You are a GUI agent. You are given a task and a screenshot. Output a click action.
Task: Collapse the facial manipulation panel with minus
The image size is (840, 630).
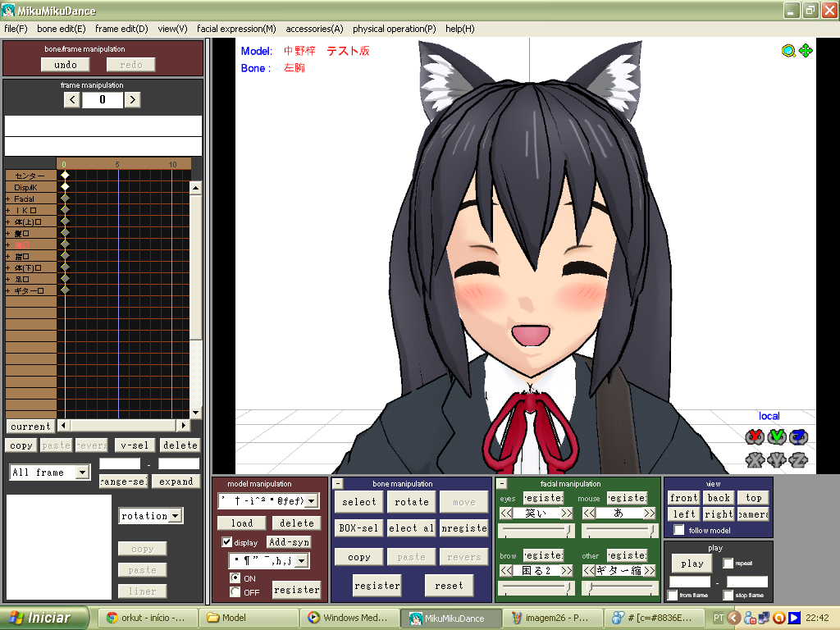[502, 484]
